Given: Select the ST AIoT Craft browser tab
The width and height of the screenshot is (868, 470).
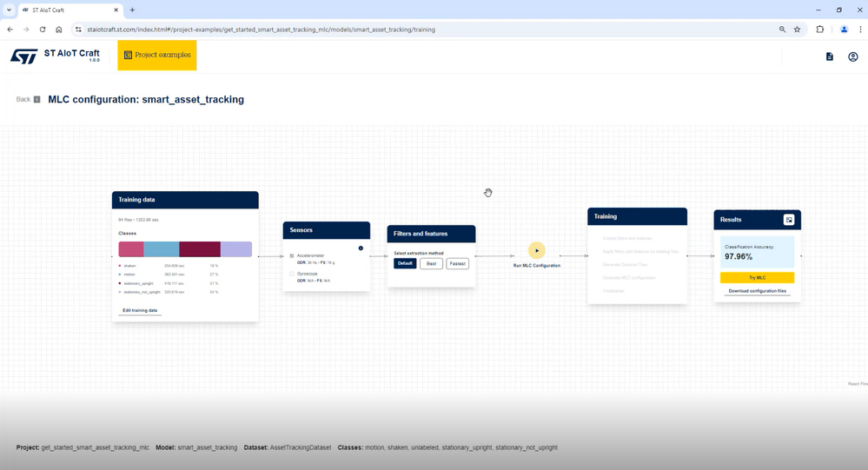Looking at the screenshot, I should click(x=70, y=10).
